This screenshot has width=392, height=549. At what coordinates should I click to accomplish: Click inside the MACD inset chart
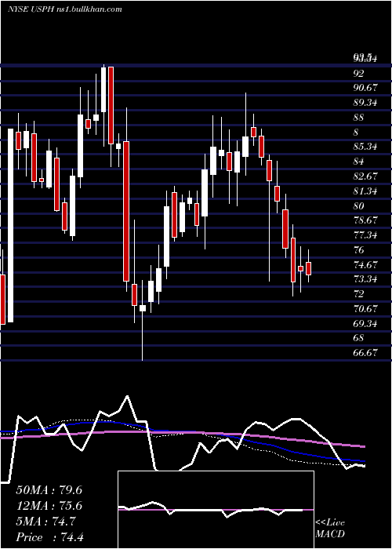click(216, 510)
